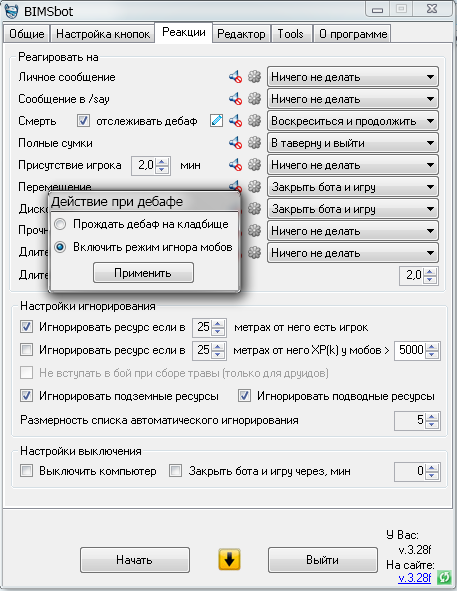Viewport: 457px width, 591px height.
Task: Edit debuff action pencil icon in Смерть row
Action: click(x=216, y=121)
